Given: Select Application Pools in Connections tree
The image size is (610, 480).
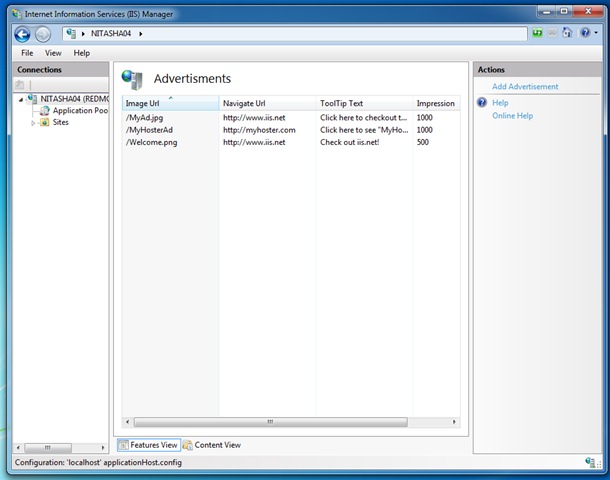Looking at the screenshot, I should tap(80, 110).
